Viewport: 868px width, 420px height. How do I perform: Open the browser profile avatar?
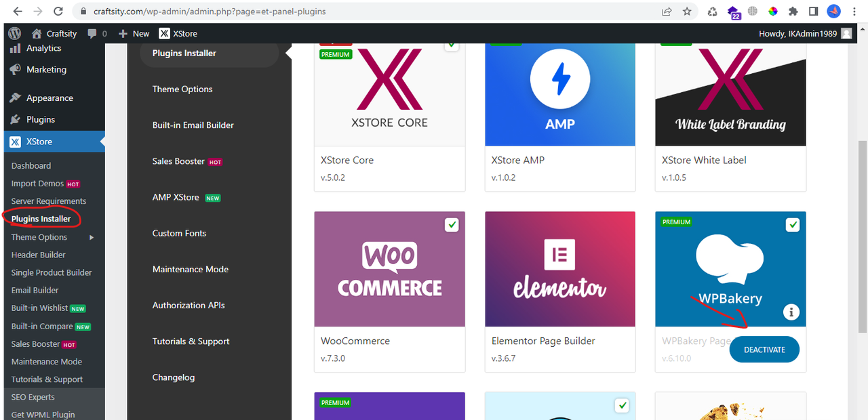834,12
